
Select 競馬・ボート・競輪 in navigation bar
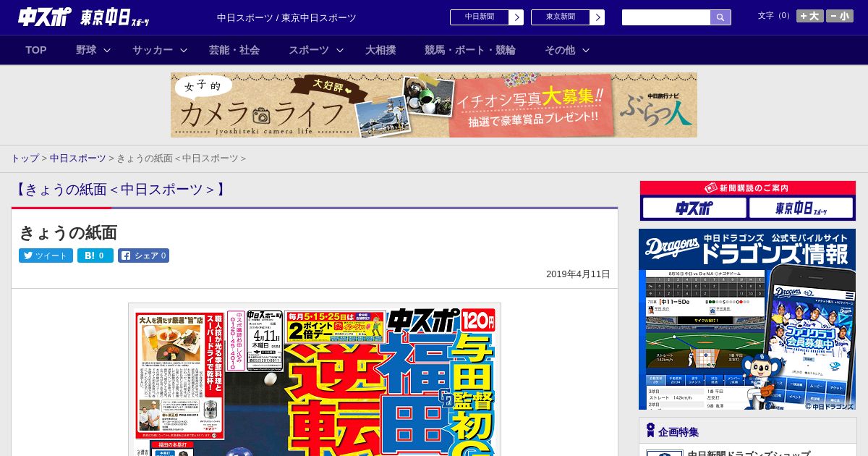tap(470, 50)
